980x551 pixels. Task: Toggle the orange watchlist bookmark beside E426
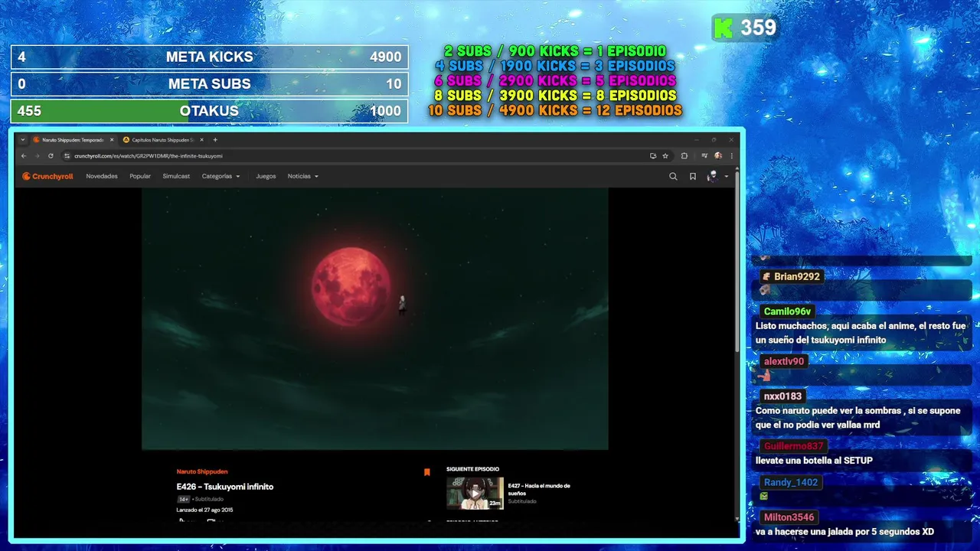(x=427, y=472)
